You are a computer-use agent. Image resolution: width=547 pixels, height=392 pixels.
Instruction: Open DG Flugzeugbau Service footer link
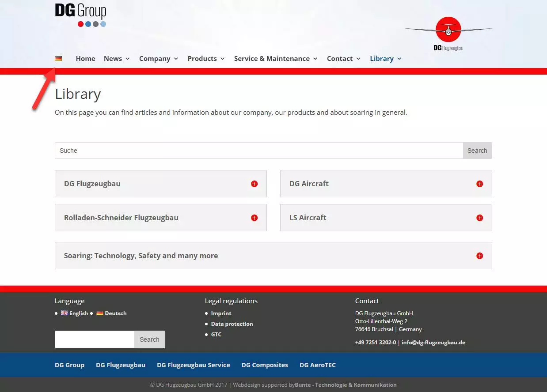(x=194, y=365)
